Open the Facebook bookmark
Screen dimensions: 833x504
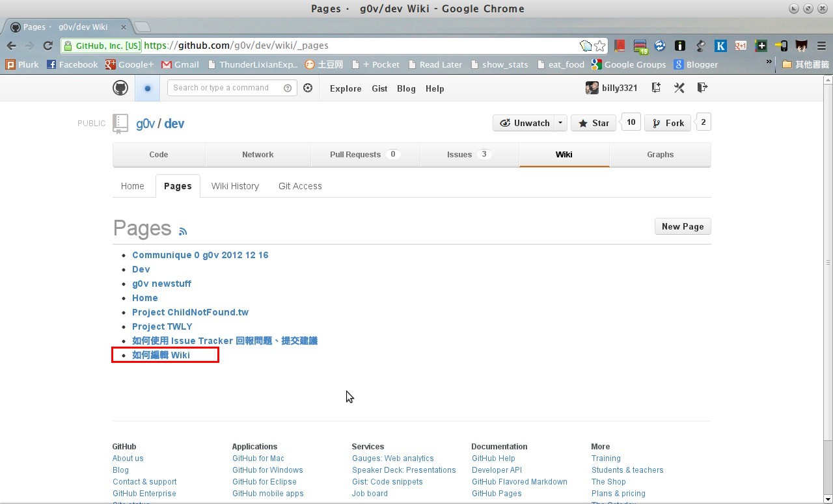tap(72, 64)
